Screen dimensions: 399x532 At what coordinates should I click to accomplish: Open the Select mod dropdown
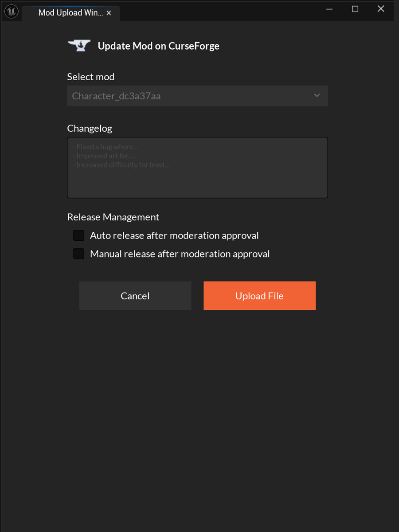tap(197, 96)
